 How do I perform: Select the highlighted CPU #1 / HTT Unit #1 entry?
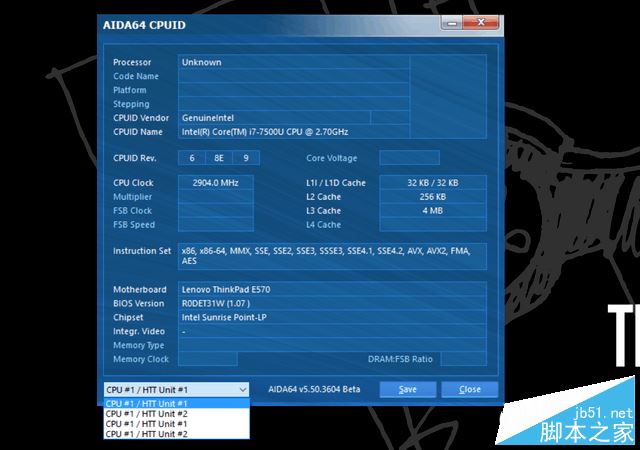click(176, 403)
